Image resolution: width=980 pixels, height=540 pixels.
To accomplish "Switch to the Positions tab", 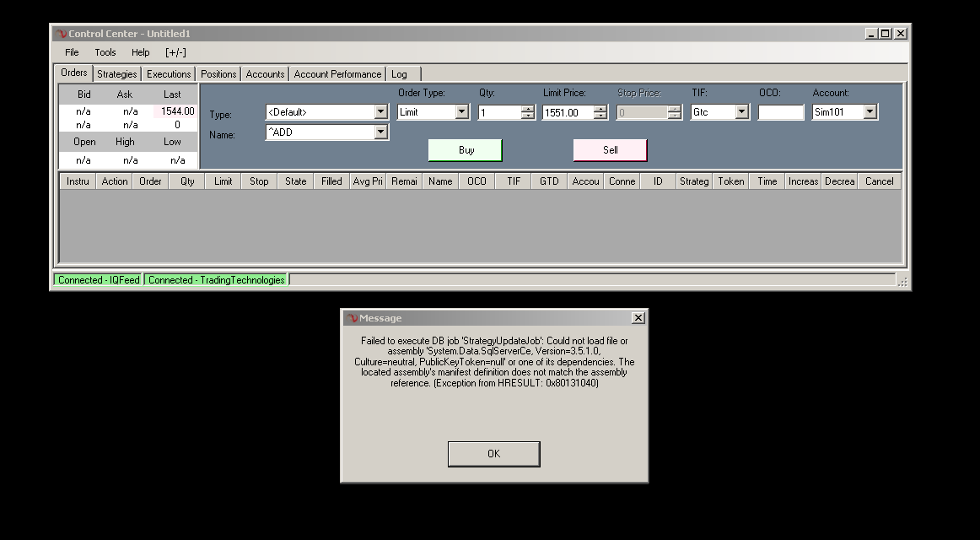I will click(x=218, y=74).
